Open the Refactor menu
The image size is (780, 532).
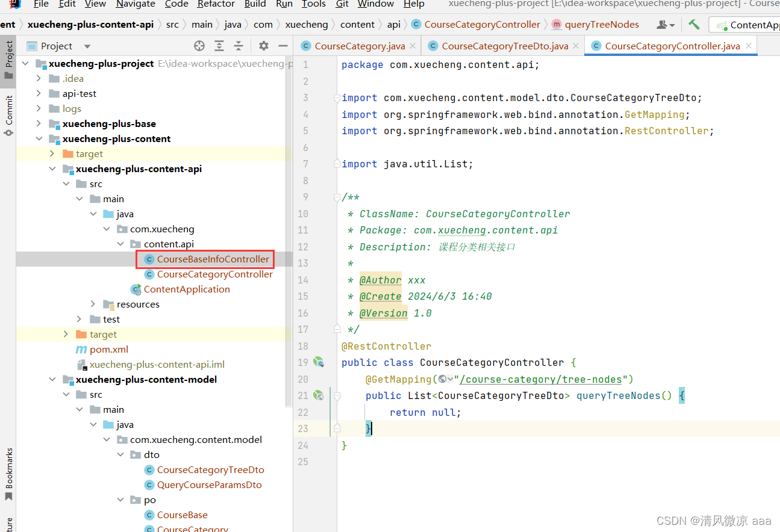216,4
